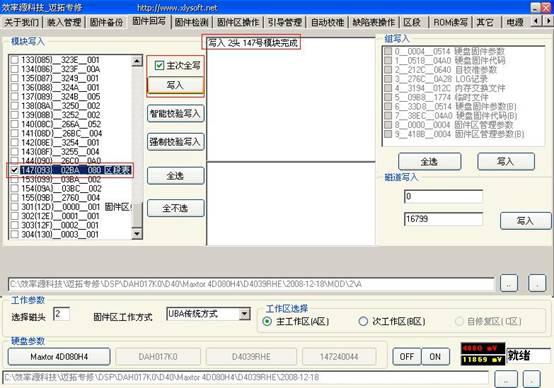554x388 pixels.
Task: Switch to the 固件备份 tab
Action: pyautogui.click(x=106, y=22)
